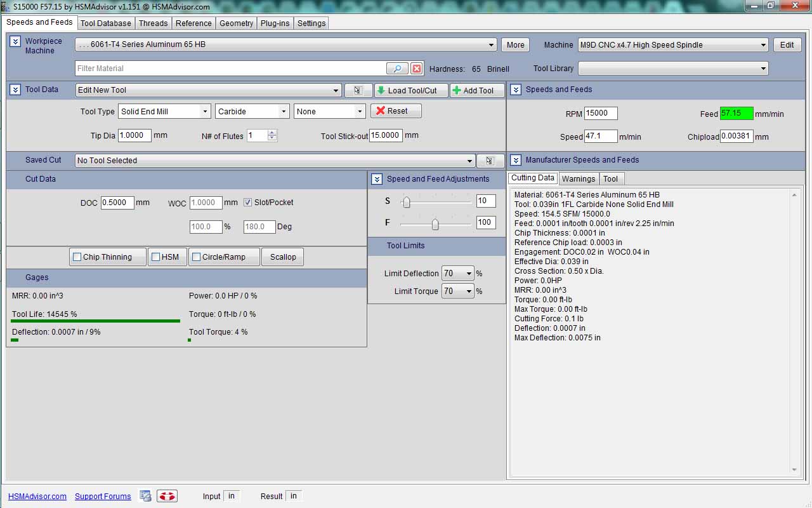This screenshot has height=508, width=812.
Task: Clear the material filter with red X icon
Action: pos(416,69)
